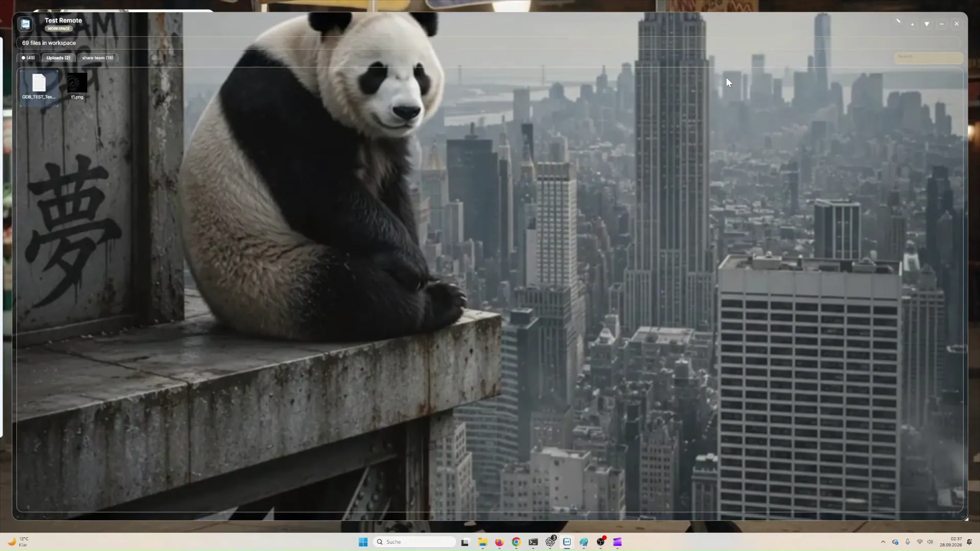The height and width of the screenshot is (551, 980).
Task: Open the Windows Start menu
Action: 363,542
